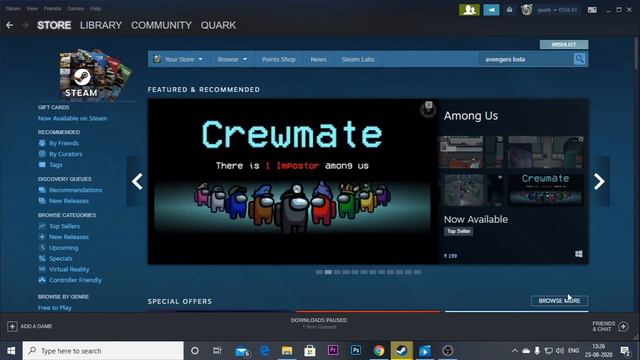The image size is (640, 360).
Task: Open the Games menu
Action: coord(76,8)
